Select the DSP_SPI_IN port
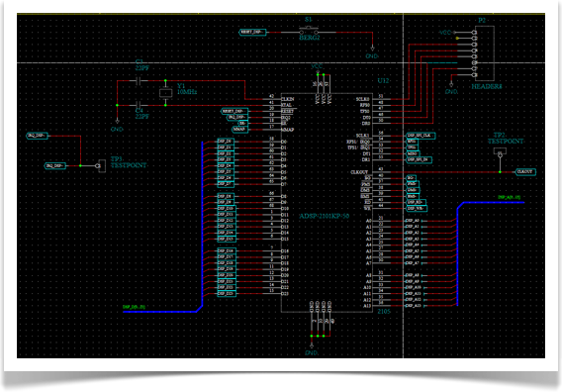The width and height of the screenshot is (562, 392). click(x=419, y=159)
